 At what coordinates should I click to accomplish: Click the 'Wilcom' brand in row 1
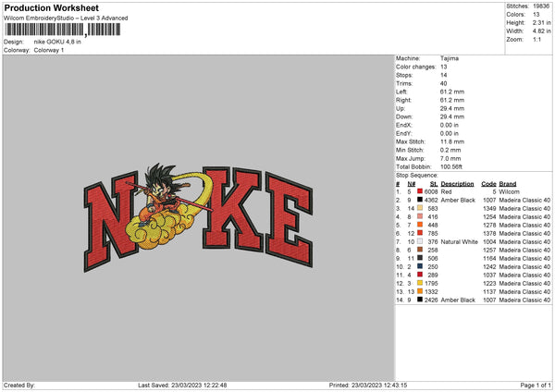click(x=510, y=191)
